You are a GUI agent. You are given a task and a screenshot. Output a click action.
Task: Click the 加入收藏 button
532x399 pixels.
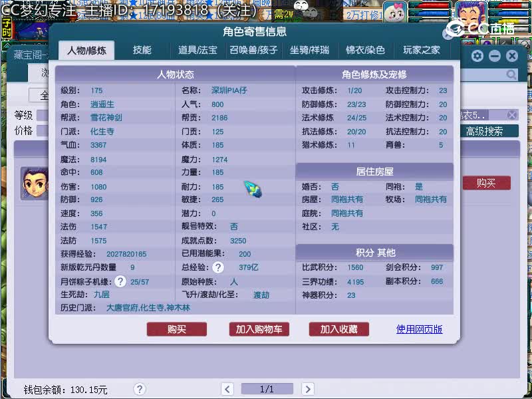point(339,329)
